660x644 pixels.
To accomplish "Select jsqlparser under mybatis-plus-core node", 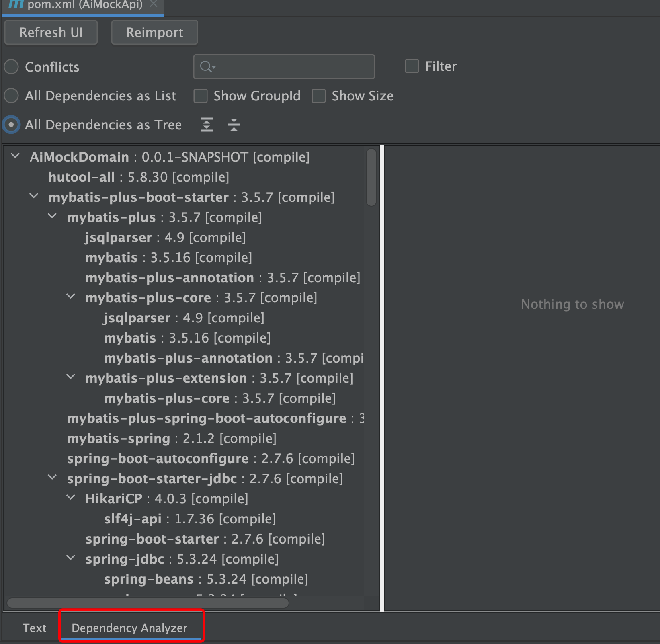I will [184, 318].
